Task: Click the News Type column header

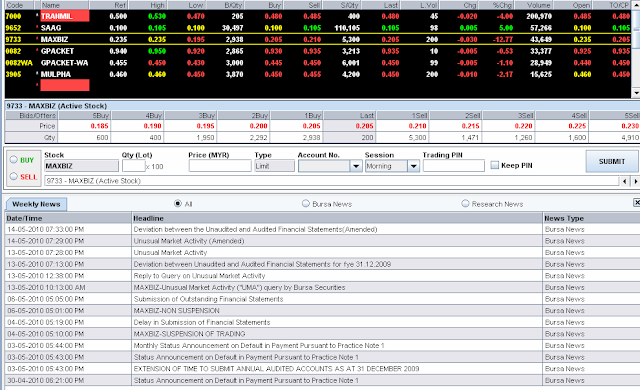Action: pos(591,218)
